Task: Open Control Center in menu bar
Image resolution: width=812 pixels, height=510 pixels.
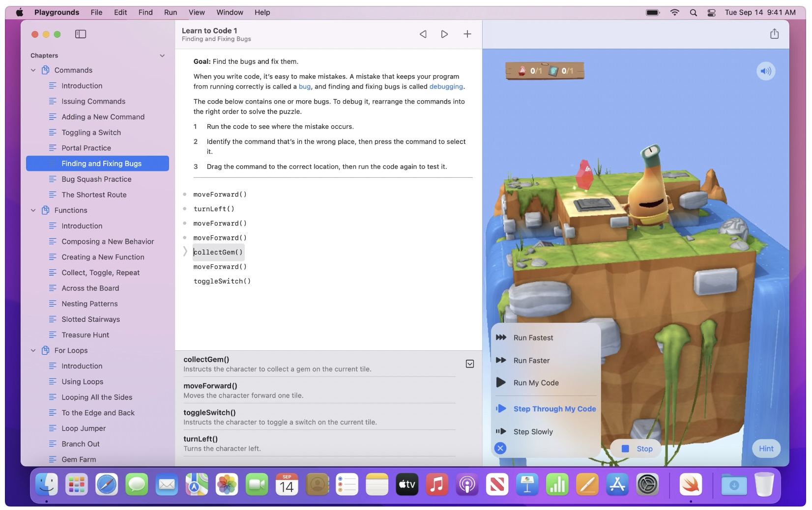Action: pyautogui.click(x=711, y=13)
